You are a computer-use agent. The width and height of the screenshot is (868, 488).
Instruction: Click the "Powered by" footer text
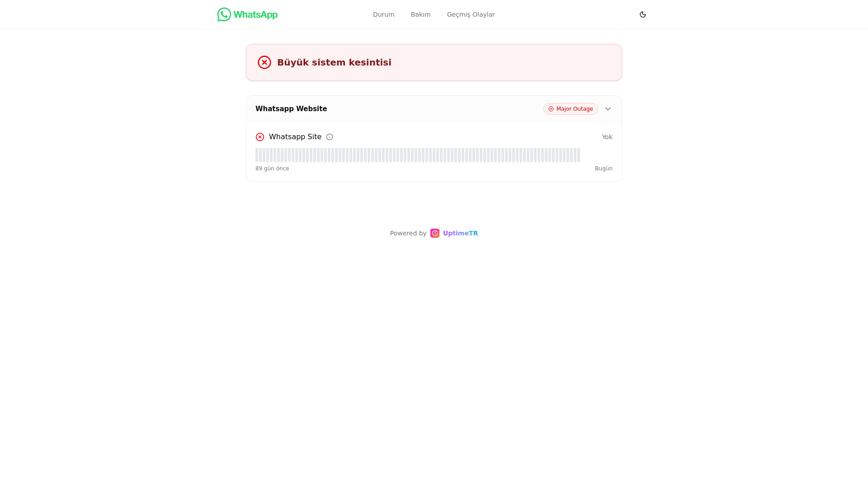408,233
